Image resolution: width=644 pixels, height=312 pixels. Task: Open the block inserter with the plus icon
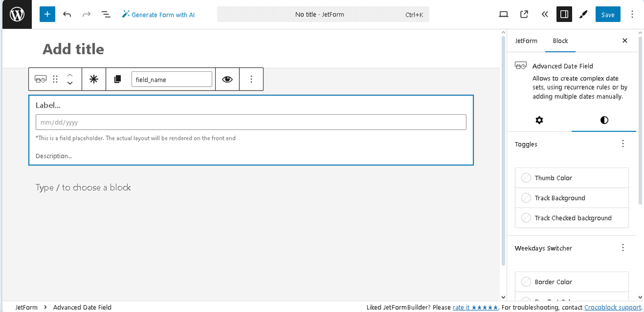(x=47, y=14)
